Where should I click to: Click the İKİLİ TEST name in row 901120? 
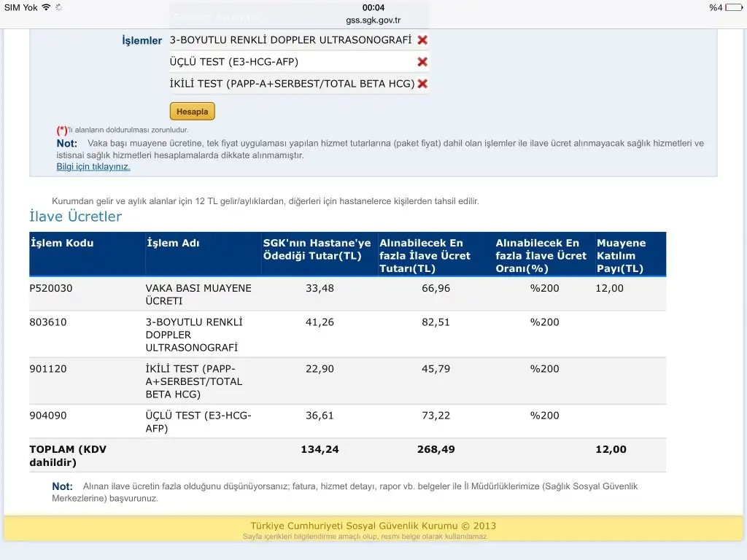click(194, 381)
